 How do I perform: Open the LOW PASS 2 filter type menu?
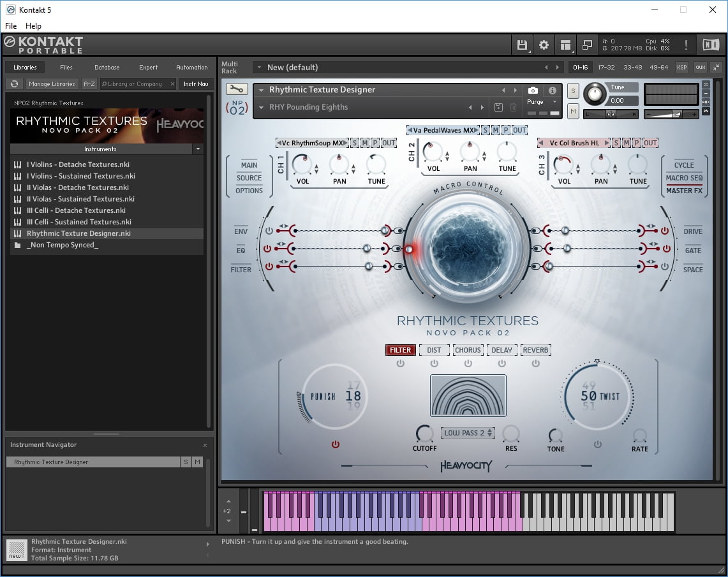[468, 433]
